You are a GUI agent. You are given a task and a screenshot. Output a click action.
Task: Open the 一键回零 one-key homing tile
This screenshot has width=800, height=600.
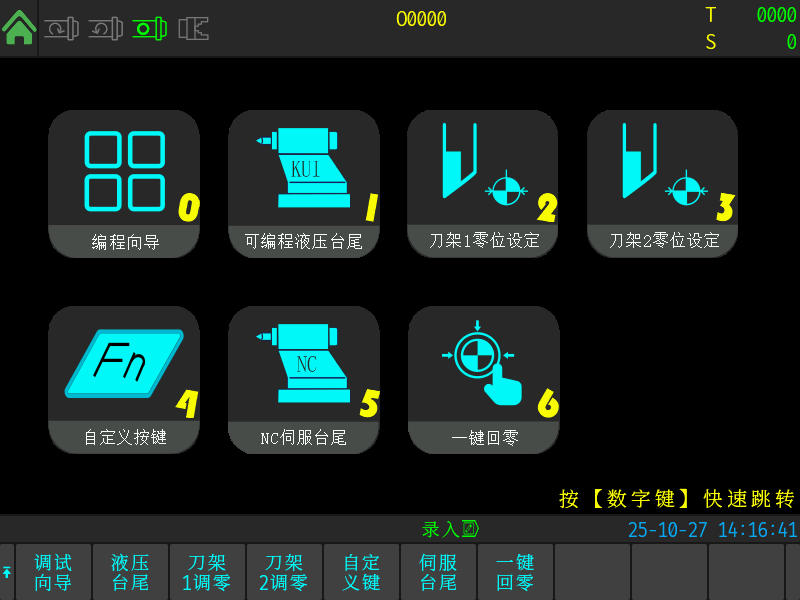[484, 380]
